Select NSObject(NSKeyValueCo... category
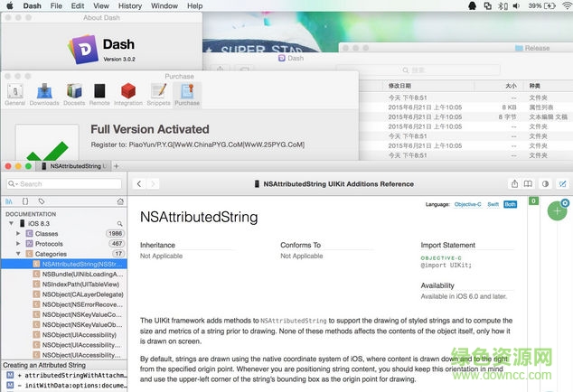Image resolution: width=573 pixels, height=392 pixels. pyautogui.click(x=64, y=314)
